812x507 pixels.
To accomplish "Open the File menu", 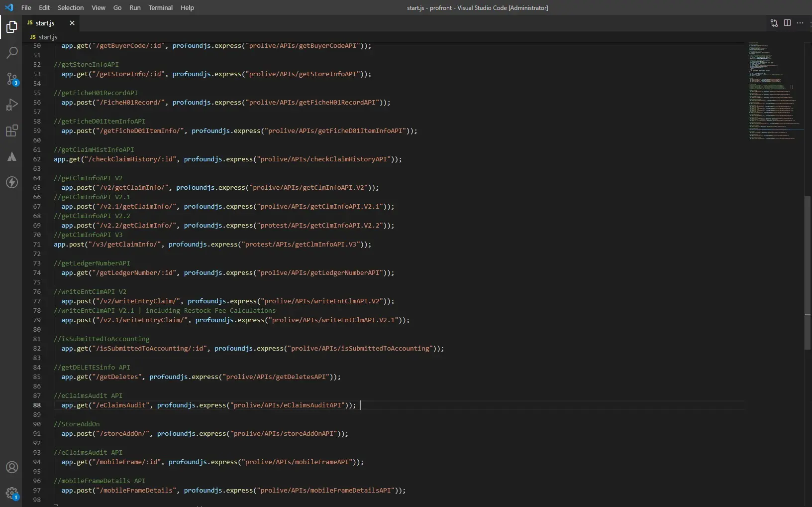I will point(26,7).
